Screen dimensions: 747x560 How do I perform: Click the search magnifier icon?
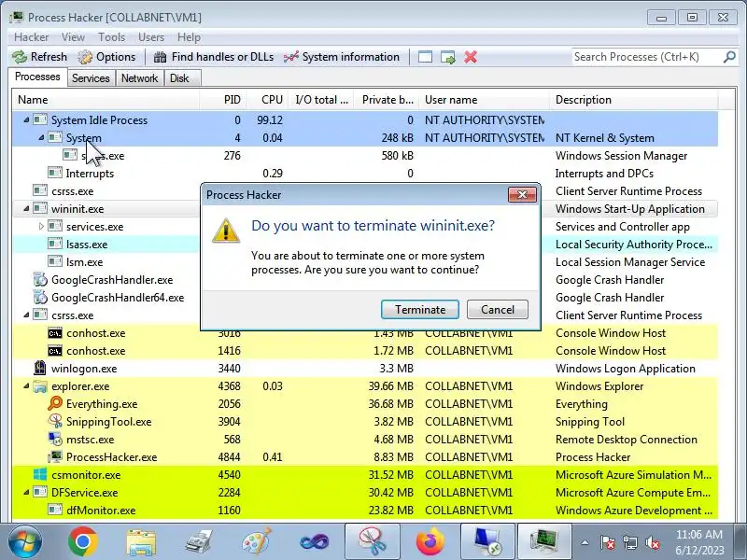click(729, 57)
